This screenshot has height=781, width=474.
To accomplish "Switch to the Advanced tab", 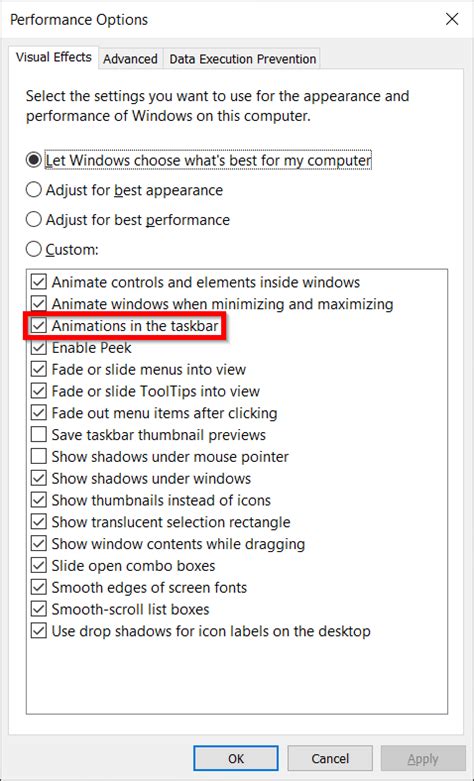I will tap(130, 59).
